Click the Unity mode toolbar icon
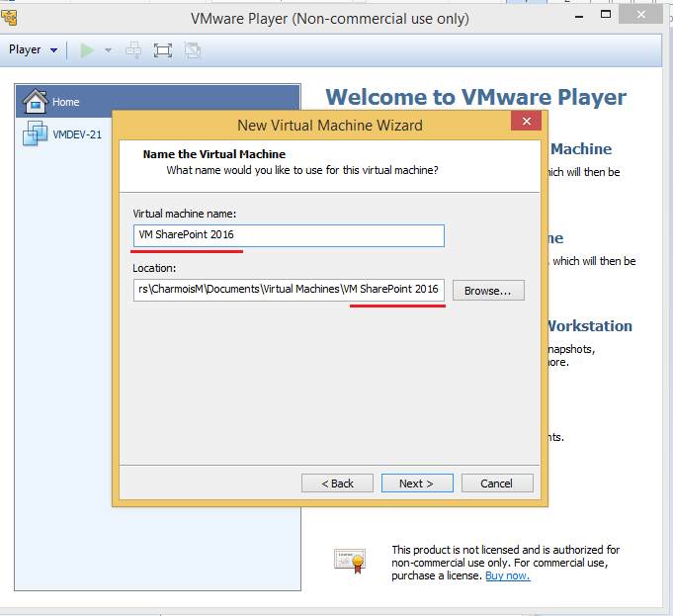The width and height of the screenshot is (673, 616). click(x=193, y=50)
